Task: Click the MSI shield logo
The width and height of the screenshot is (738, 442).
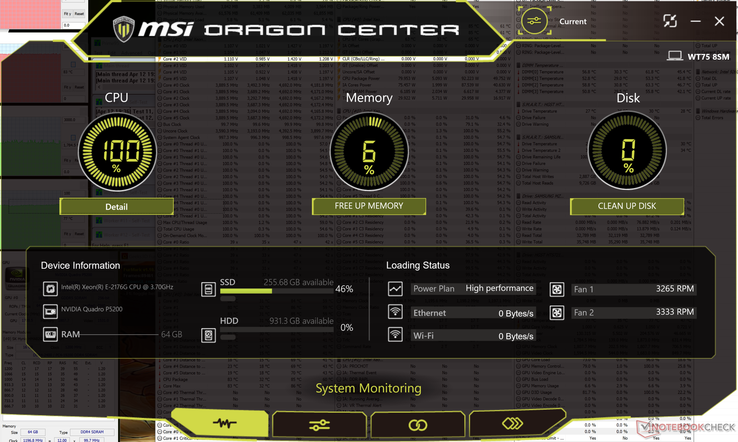Action: click(124, 29)
